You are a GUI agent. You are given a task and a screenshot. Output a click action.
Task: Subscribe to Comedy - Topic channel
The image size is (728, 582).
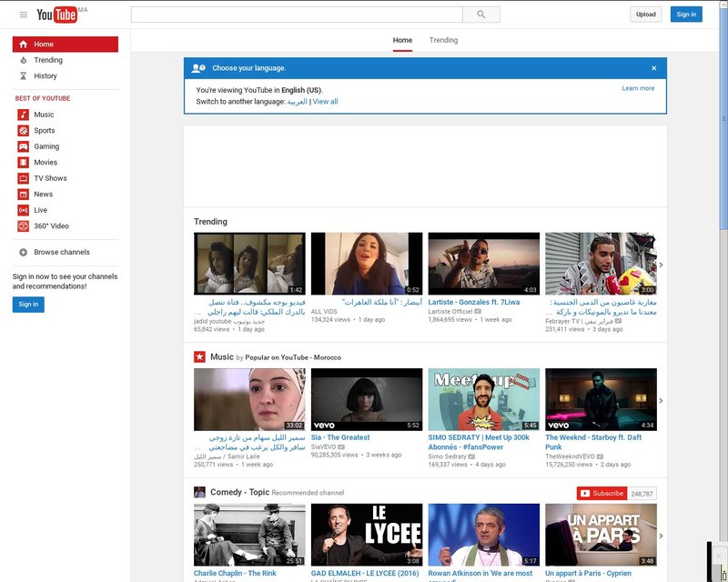(602, 494)
